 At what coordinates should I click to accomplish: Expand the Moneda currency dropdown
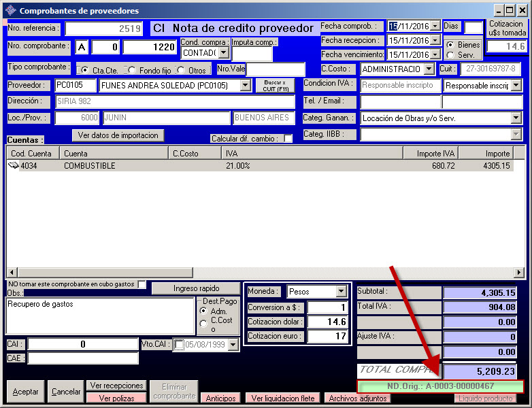tap(341, 292)
